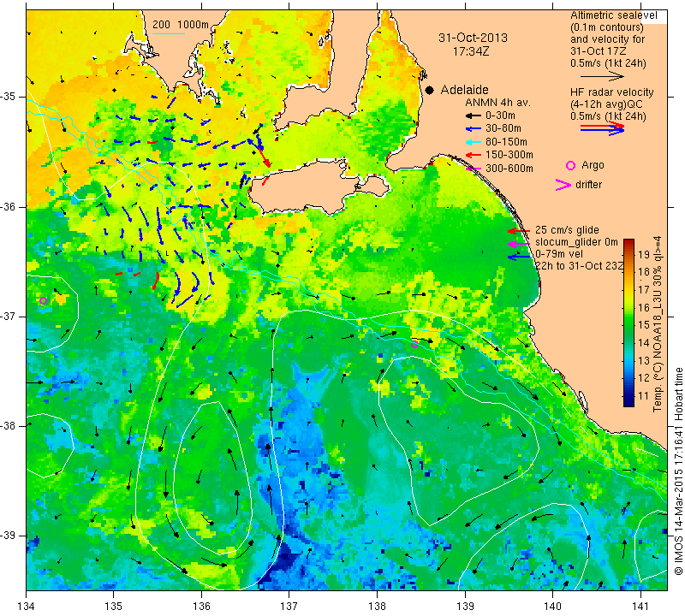Click the dark red top of temperature colorbar
Viewport: 685px width, 616px height.
[628, 243]
